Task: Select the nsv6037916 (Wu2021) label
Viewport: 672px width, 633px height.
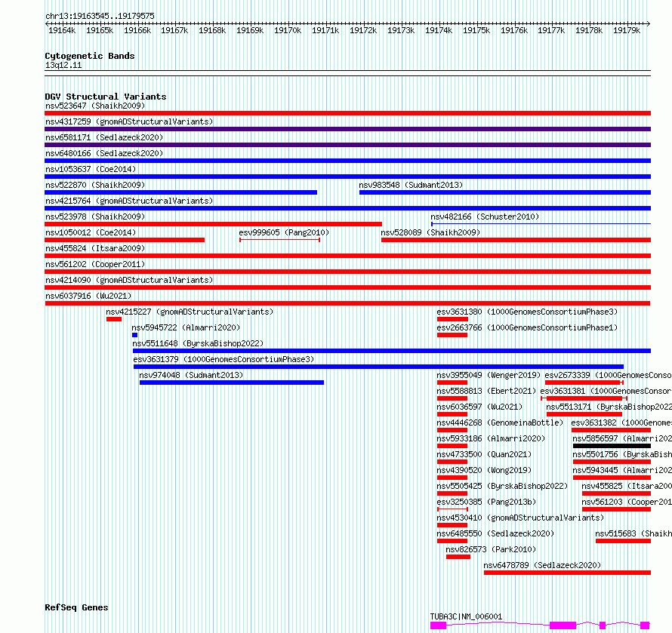Action: point(88,296)
